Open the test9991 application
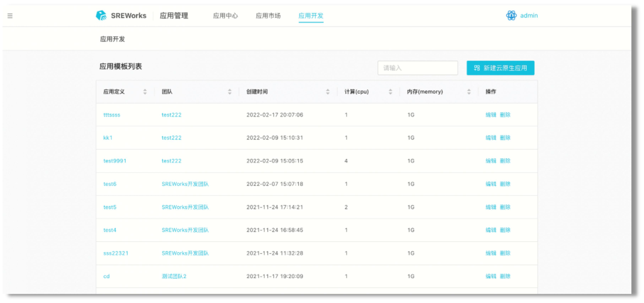 tap(115, 161)
